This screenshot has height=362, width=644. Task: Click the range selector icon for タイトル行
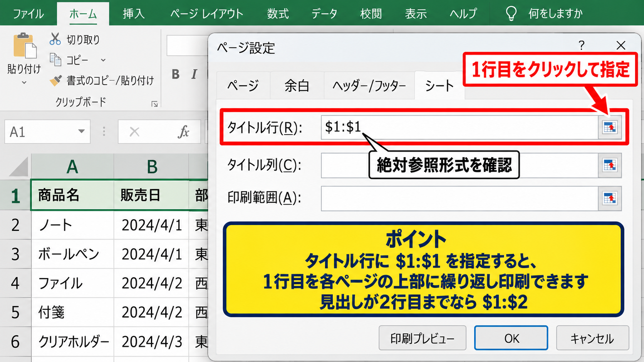[610, 127]
